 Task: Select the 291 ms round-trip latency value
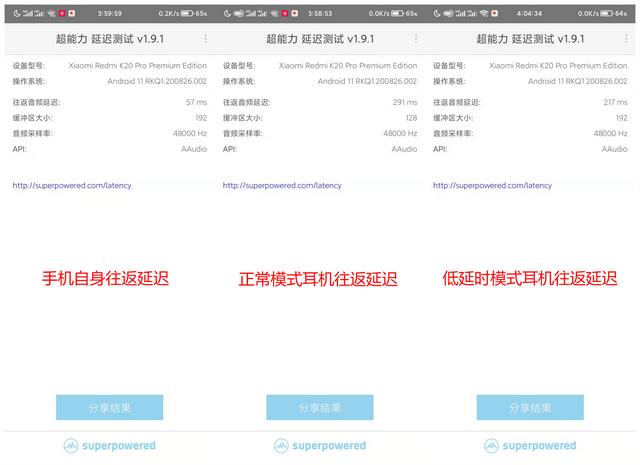(x=405, y=102)
